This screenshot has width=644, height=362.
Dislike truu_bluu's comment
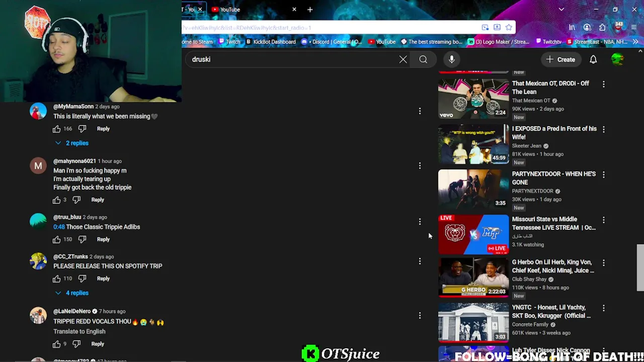82,239
